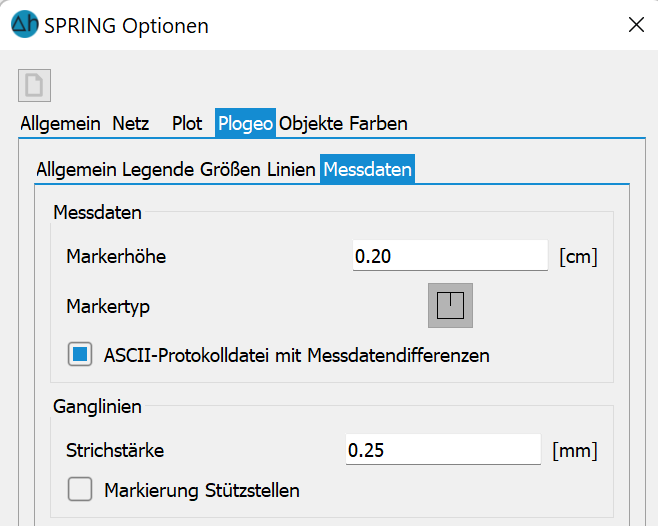Click the ASCII-Protokolldatei mit Messdatendifferenzen label
This screenshot has height=526, width=658.
coord(297,355)
